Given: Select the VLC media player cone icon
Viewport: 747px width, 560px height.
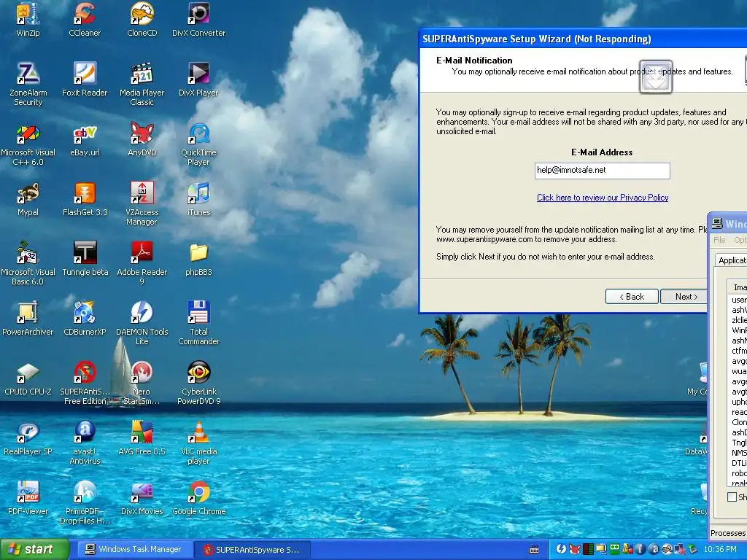Looking at the screenshot, I should point(198,443).
